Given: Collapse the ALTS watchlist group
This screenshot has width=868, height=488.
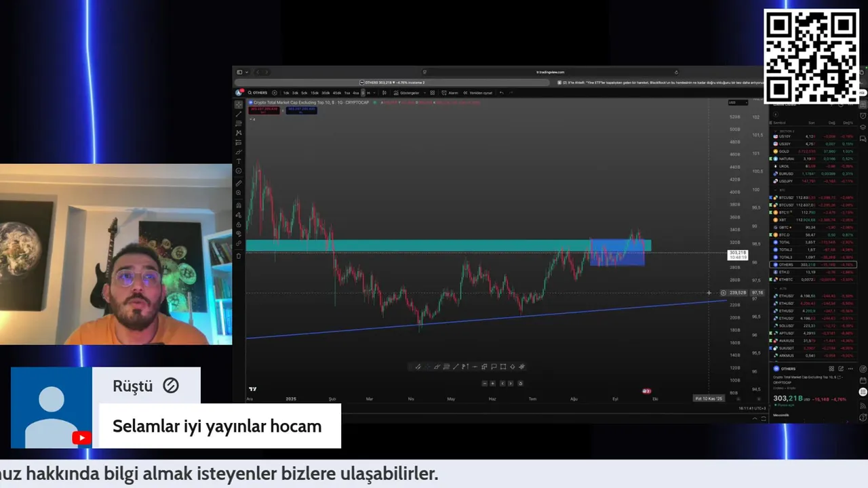Looking at the screenshot, I should 776,288.
